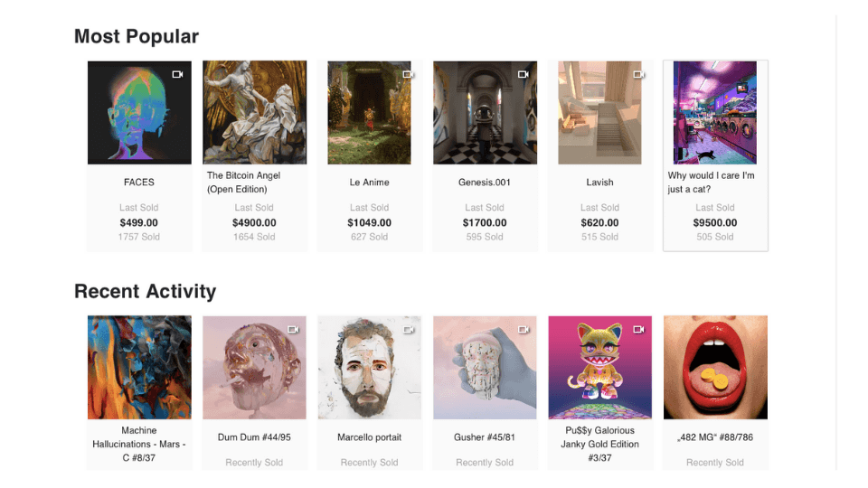Click the video icon on Pu$$y Galorious artwork
This screenshot has width=868, height=488.
point(637,330)
